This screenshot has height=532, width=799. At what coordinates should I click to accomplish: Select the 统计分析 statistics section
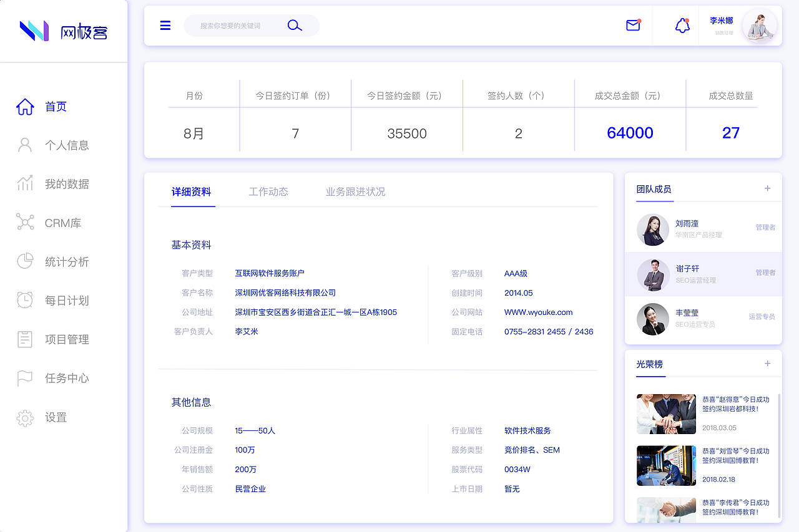(65, 261)
